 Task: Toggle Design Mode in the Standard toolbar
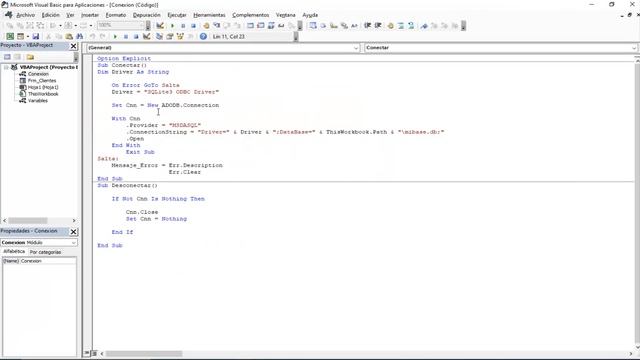(147, 36)
